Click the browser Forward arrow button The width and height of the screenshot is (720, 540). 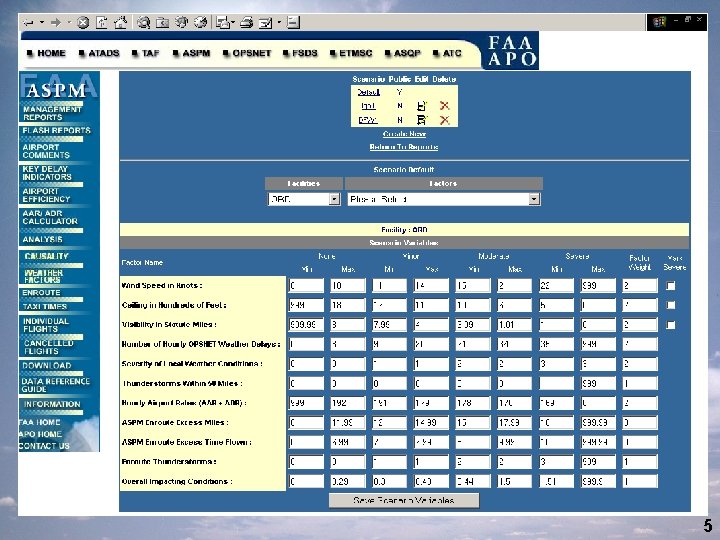click(x=56, y=22)
